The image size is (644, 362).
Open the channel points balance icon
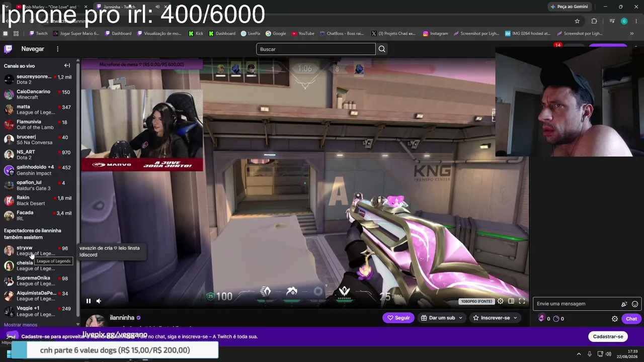click(x=556, y=318)
